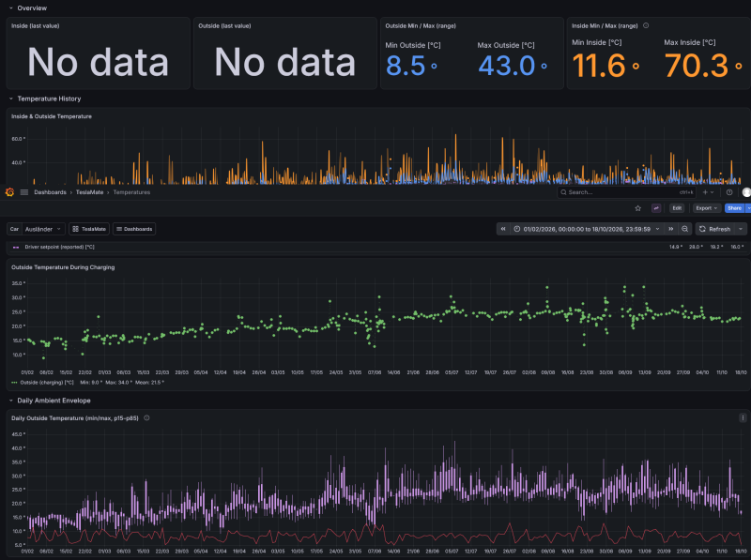Viewport: 751px width, 560px height.
Task: Open Daily Outside Temperature panel three-dot menu
Action: click(x=743, y=417)
